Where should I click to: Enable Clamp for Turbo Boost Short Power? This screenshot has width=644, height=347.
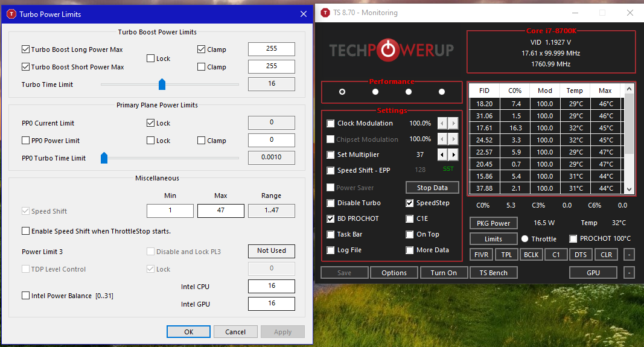coord(201,66)
